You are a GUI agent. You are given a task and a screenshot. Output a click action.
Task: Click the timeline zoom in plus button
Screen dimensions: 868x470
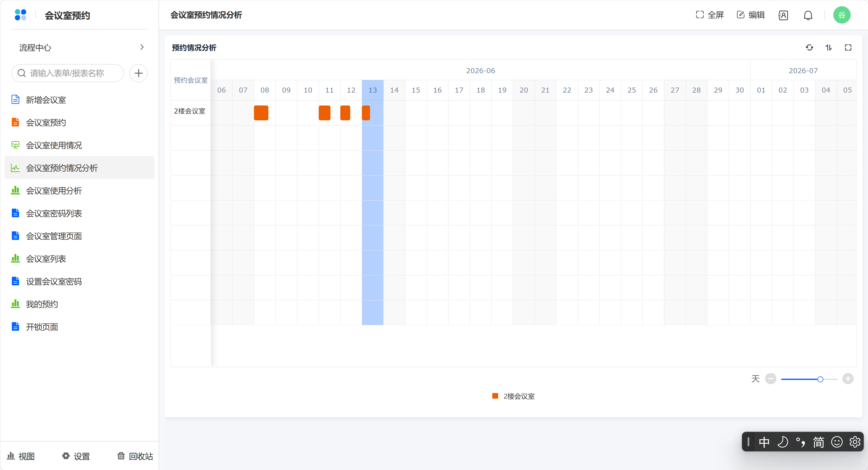coord(848,379)
